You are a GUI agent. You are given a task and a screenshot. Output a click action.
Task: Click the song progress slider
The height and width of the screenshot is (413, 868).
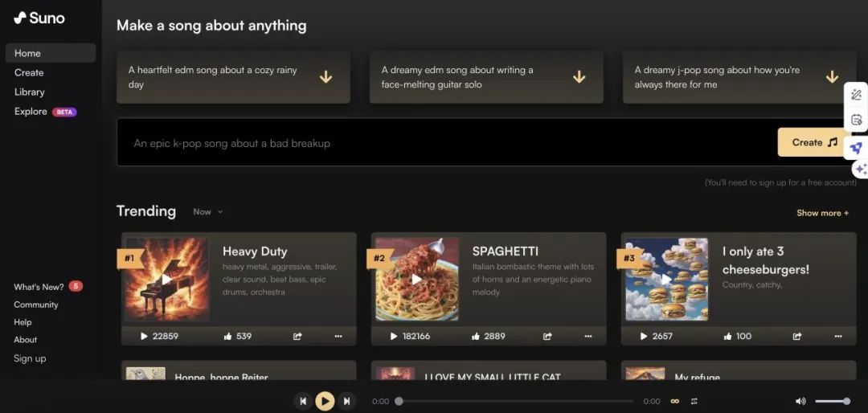pos(516,401)
